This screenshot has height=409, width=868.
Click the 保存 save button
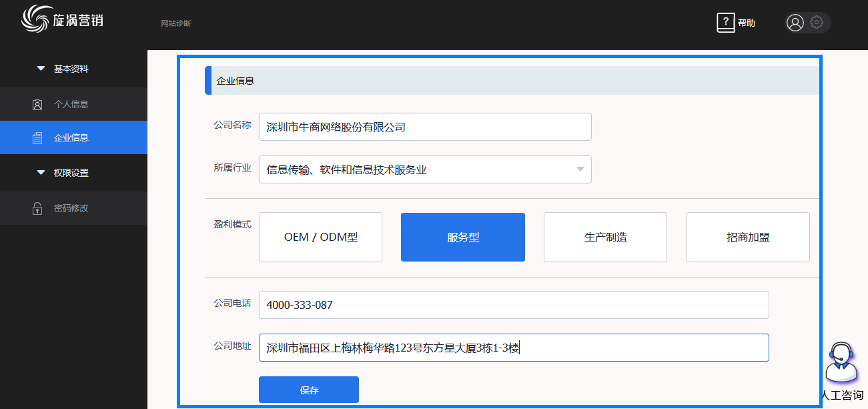coord(309,390)
